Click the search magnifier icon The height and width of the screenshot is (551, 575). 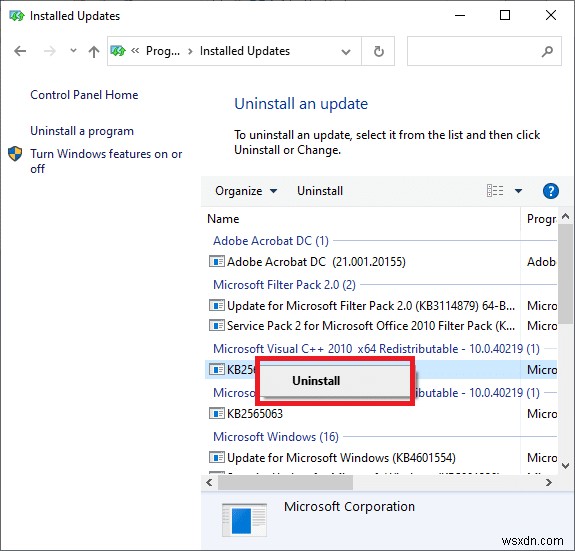(547, 51)
